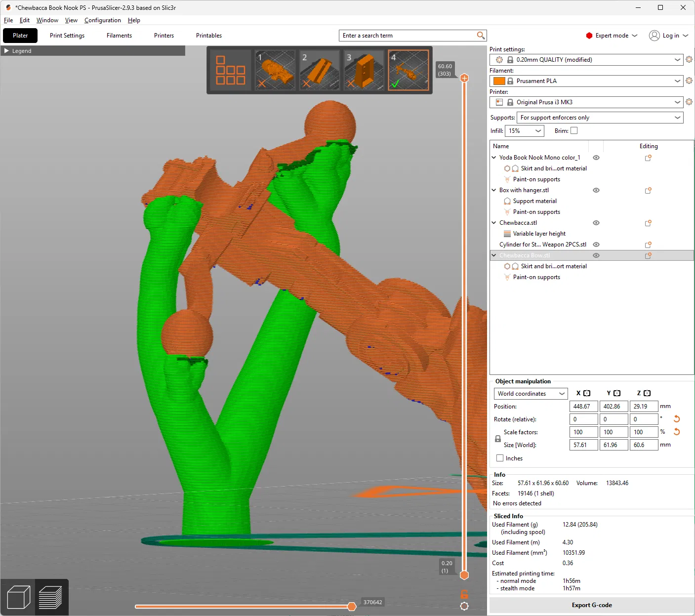Open the Supports dropdown

coord(600,118)
